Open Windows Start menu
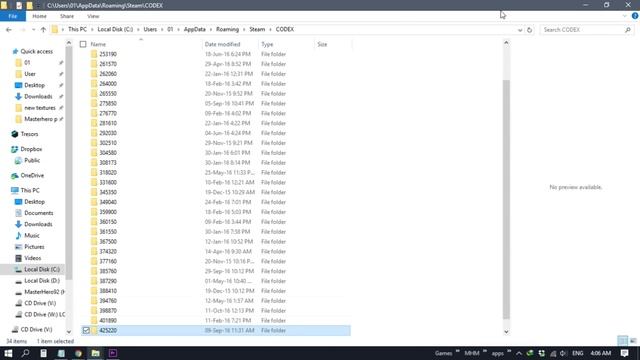The image size is (640, 360). 8,353
